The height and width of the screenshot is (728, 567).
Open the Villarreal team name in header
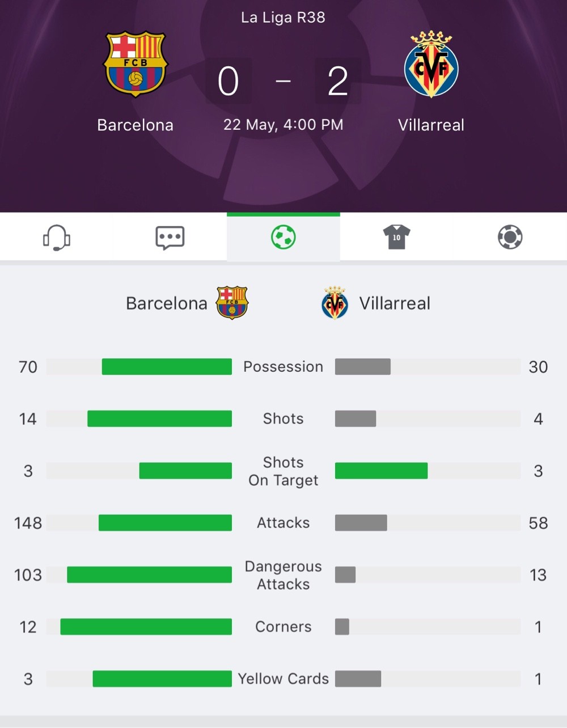tap(431, 125)
